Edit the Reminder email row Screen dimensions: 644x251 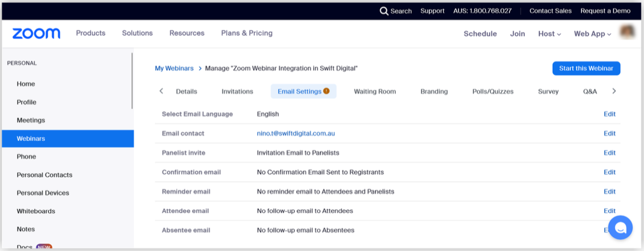pyautogui.click(x=609, y=191)
